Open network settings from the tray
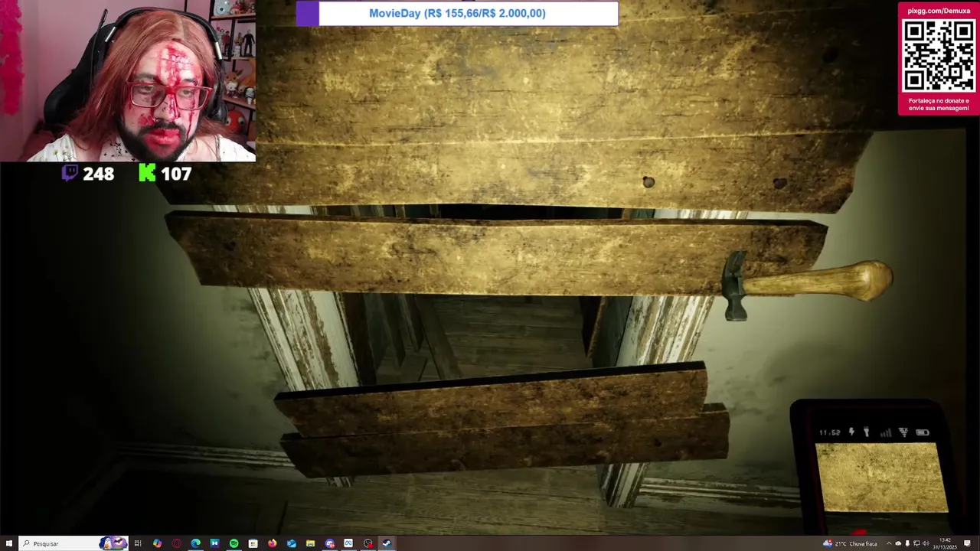This screenshot has height=551, width=980. [916, 543]
